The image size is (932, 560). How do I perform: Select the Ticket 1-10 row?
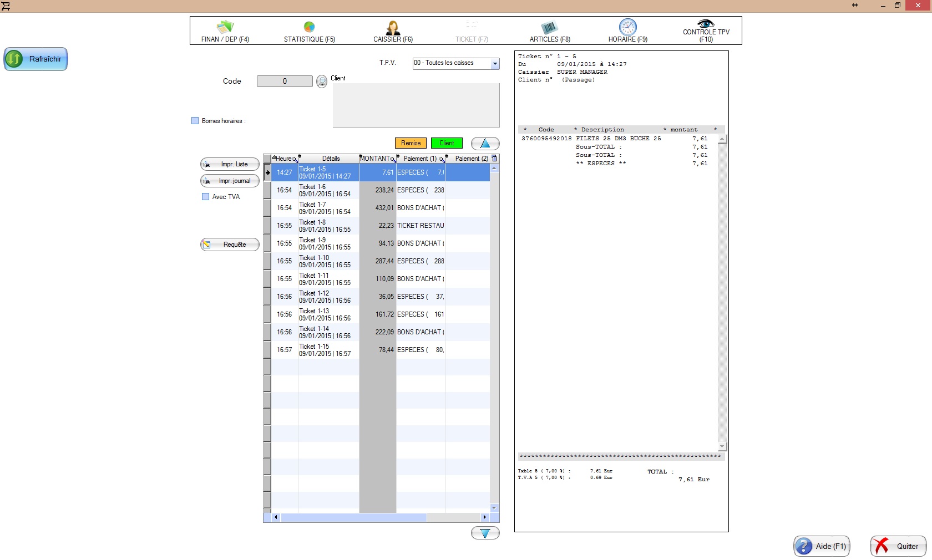327,261
